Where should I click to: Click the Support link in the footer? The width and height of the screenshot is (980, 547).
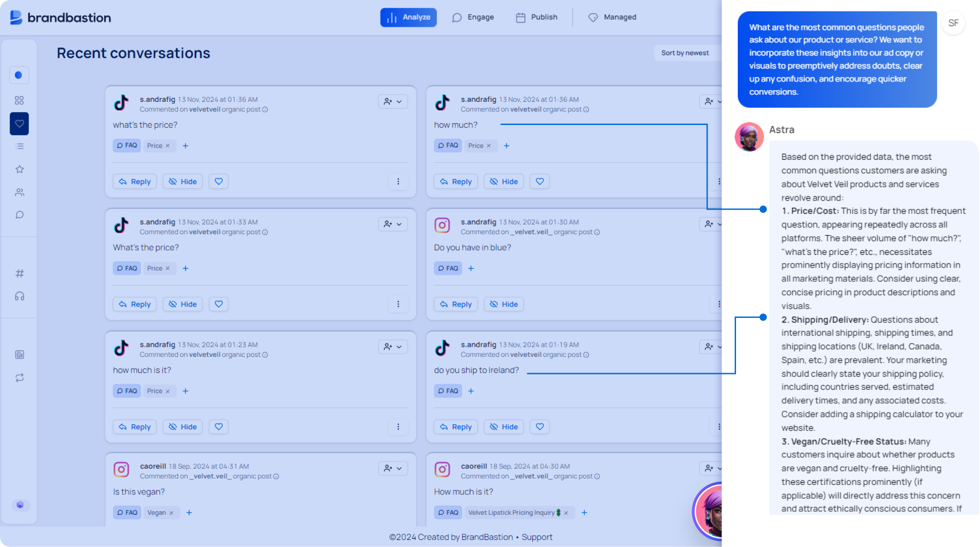[x=537, y=537]
